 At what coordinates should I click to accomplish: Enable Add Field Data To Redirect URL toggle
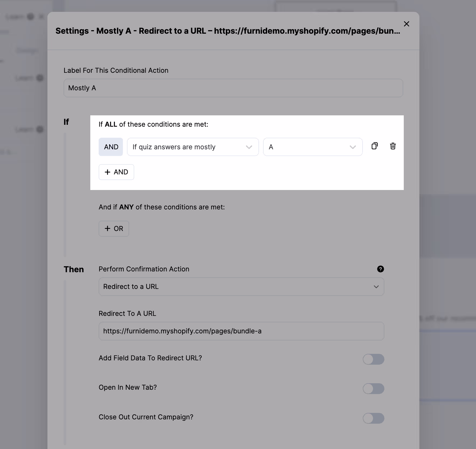(x=373, y=359)
